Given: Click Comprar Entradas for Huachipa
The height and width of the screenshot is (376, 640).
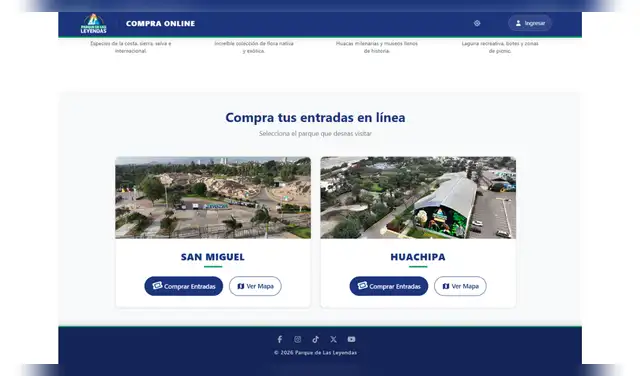Looking at the screenshot, I should pos(389,286).
